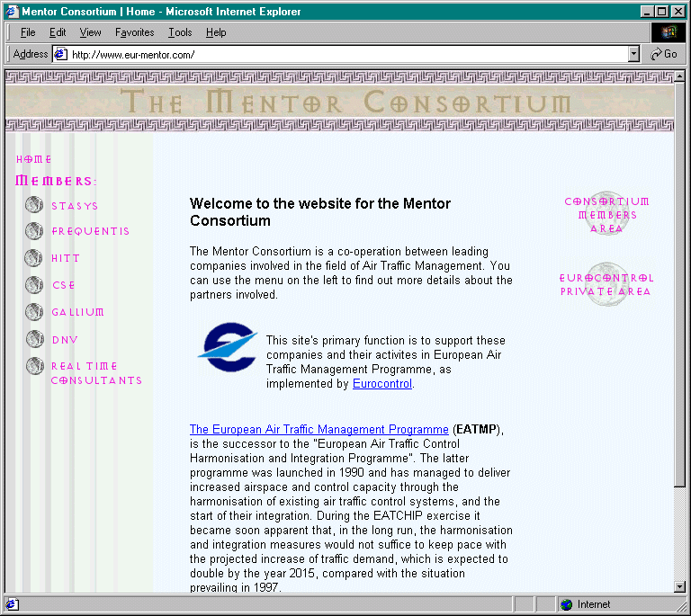The width and height of the screenshot is (691, 616).
Task: Open the DNV member page
Action: click(65, 340)
